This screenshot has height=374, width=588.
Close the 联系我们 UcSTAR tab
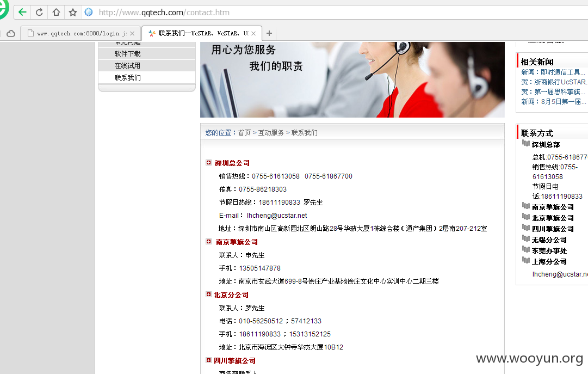(253, 33)
